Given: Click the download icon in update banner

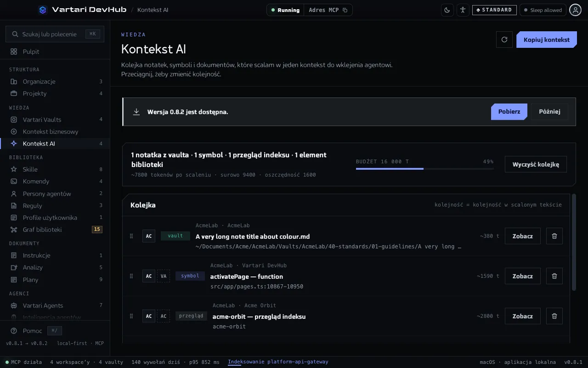Looking at the screenshot, I should point(136,112).
